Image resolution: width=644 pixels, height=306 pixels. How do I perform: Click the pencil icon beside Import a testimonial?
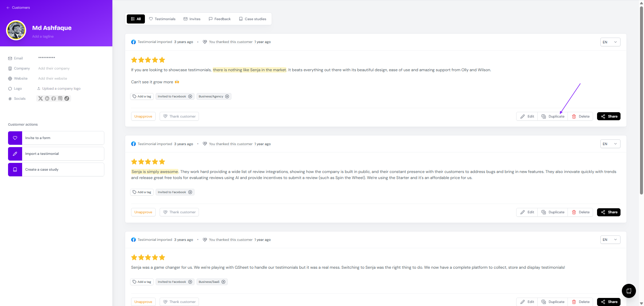(15, 154)
